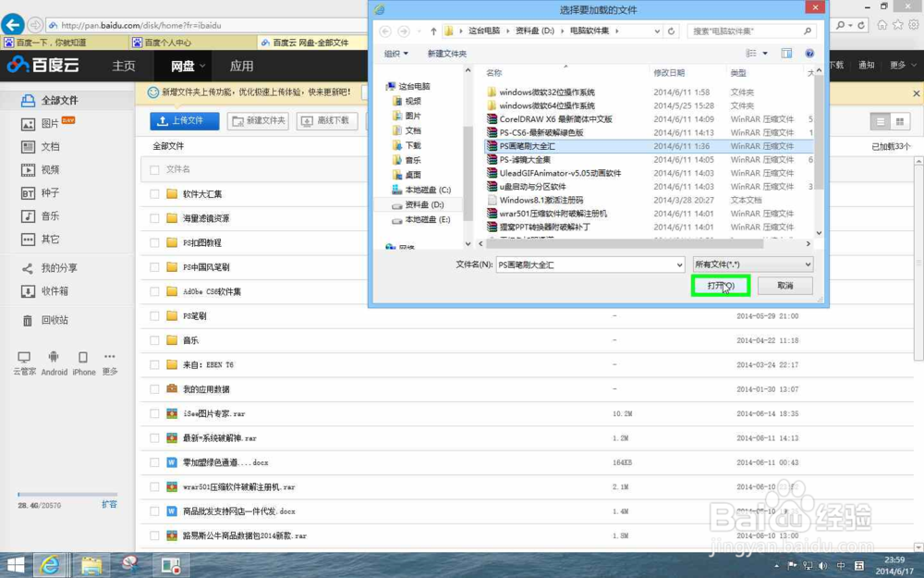Click 上传文件 upload button
This screenshot has width=924, height=578.
(185, 121)
